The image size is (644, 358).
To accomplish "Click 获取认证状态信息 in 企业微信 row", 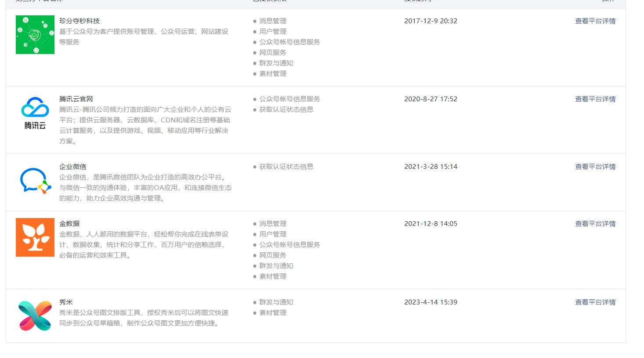I will 286,167.
